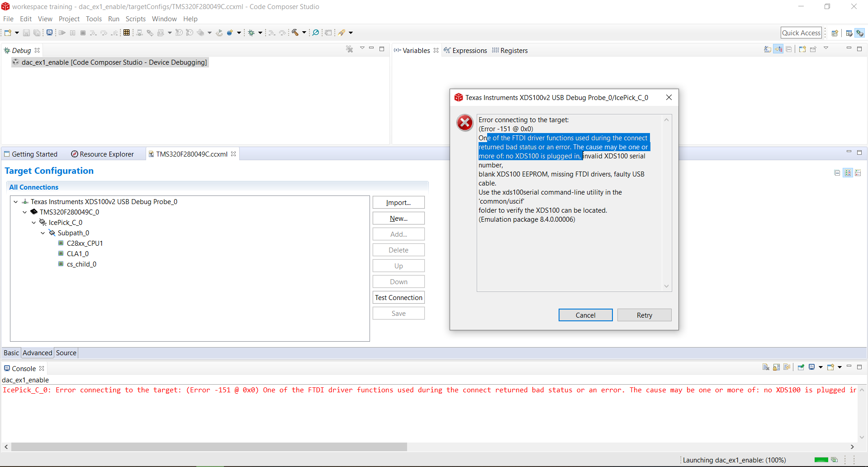Collapse Subpath_0 tree node
This screenshot has width=868, height=467.
click(43, 233)
